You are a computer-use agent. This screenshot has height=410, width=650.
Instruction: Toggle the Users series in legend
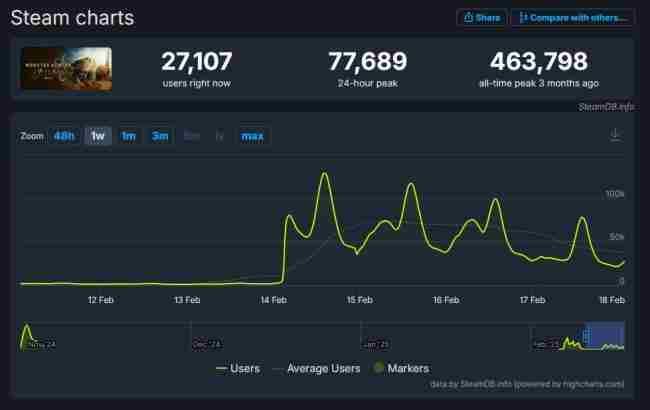(x=238, y=369)
